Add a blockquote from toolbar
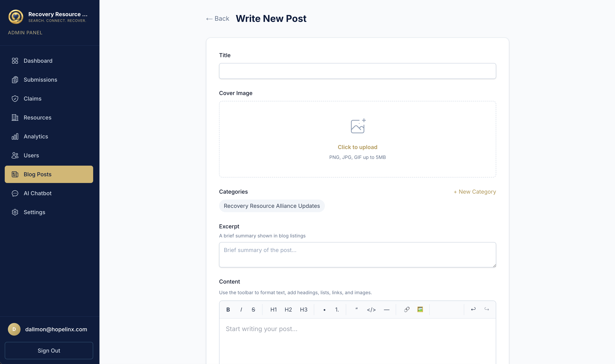Image resolution: width=615 pixels, height=364 pixels. 356,310
